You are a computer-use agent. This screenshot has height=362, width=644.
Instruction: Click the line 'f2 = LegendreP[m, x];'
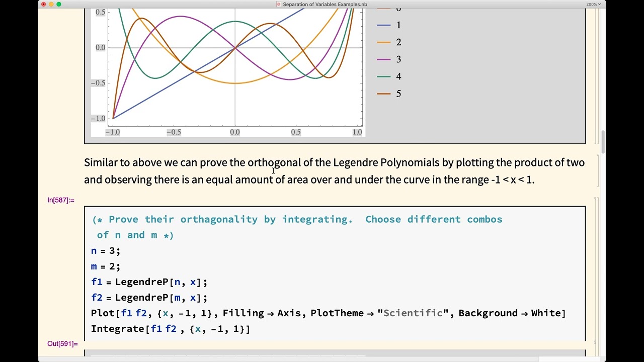(x=149, y=297)
